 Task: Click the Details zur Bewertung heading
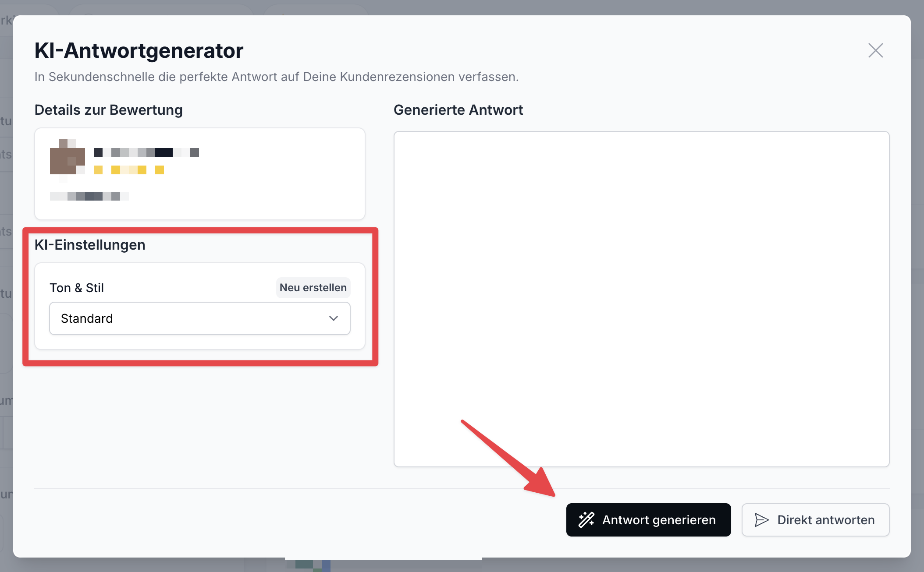click(108, 110)
